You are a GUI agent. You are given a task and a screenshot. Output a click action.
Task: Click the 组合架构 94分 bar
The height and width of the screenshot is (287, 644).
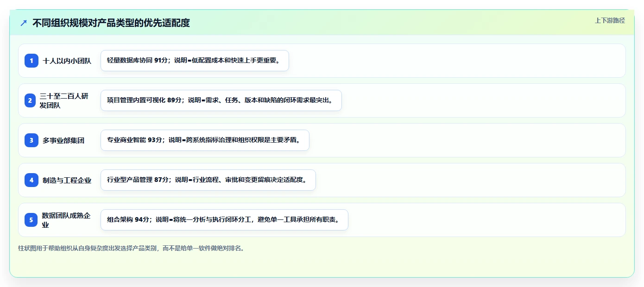click(224, 220)
